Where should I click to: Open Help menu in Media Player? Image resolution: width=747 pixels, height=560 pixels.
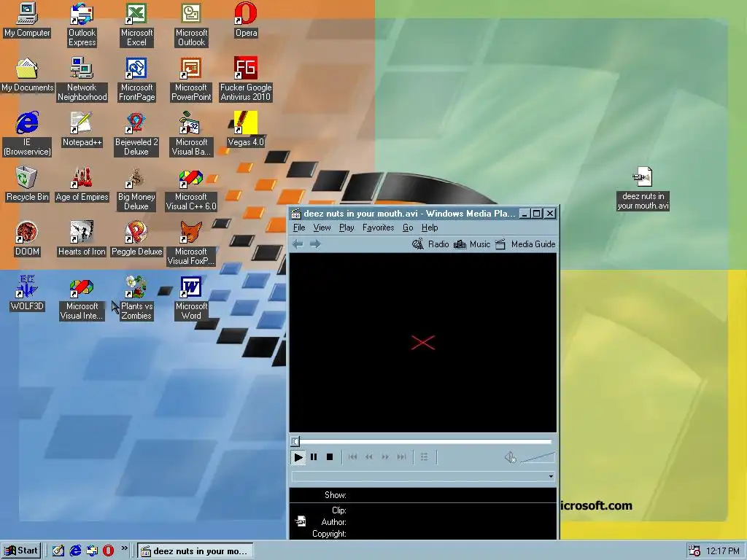click(x=429, y=227)
